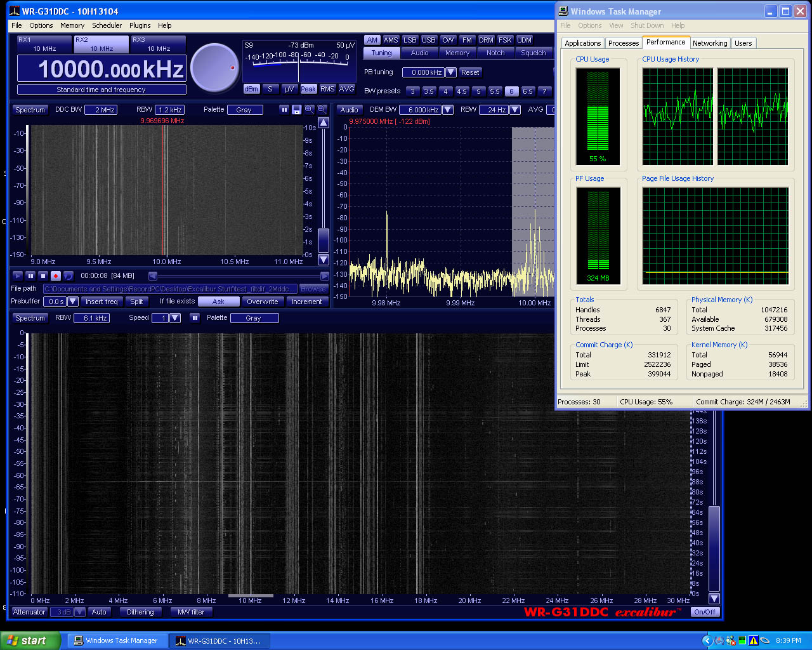The height and width of the screenshot is (650, 812).
Task: Click the WR-G31DDC title bar icon
Action: pyautogui.click(x=15, y=11)
